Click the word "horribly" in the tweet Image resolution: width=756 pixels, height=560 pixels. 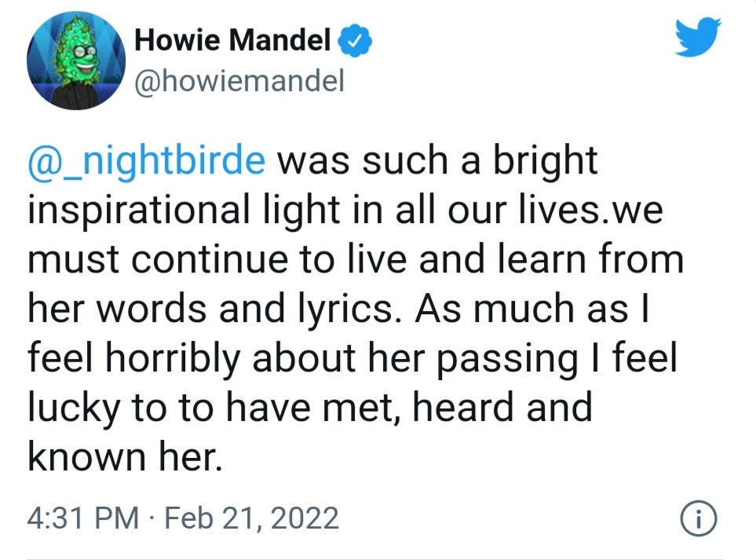tap(173, 359)
